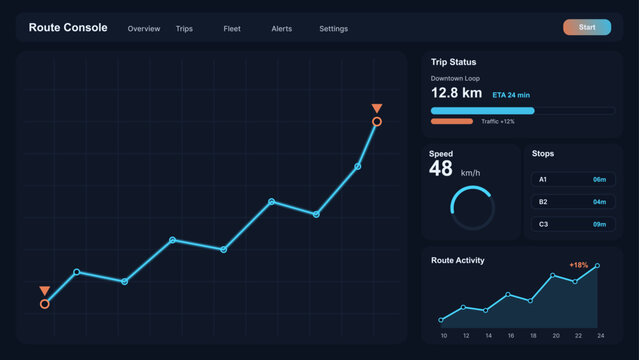Click the 09m time for stop C3

coord(599,225)
